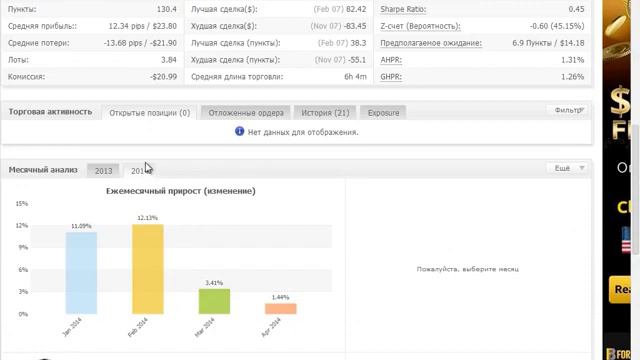Open the Фильтр dropdown
This screenshot has width=640, height=360.
tap(568, 110)
